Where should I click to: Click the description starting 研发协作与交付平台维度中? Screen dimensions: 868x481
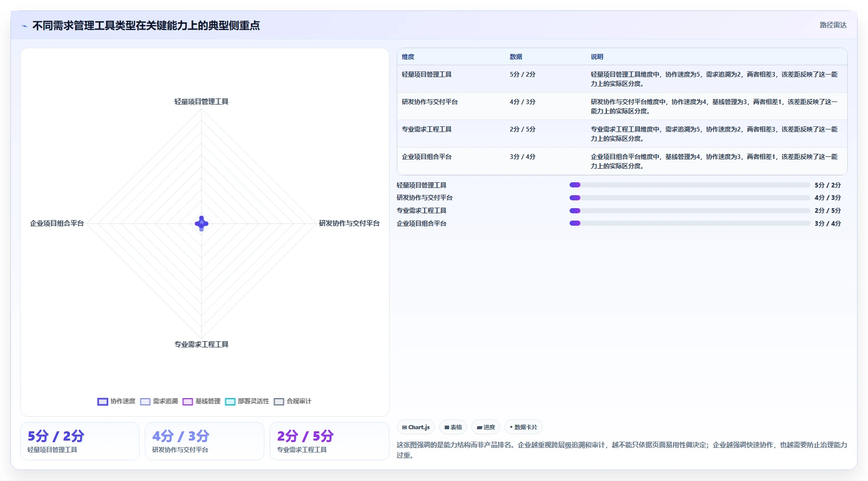[714, 107]
